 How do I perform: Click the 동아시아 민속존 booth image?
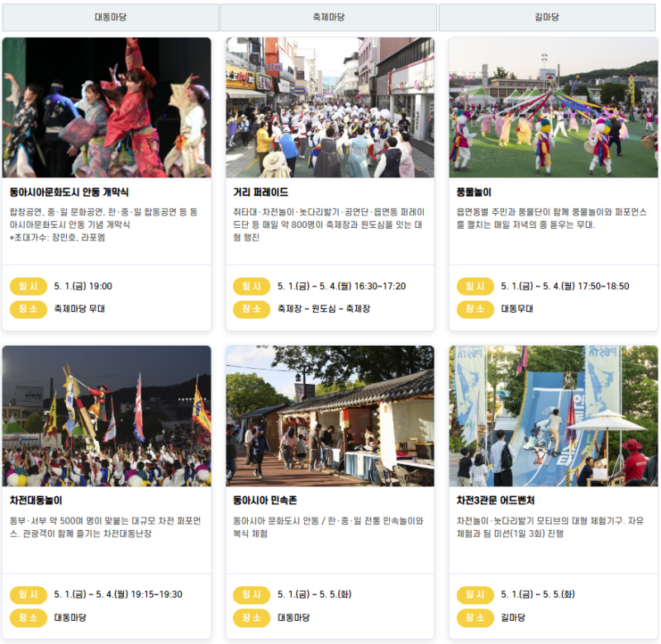coord(330,416)
